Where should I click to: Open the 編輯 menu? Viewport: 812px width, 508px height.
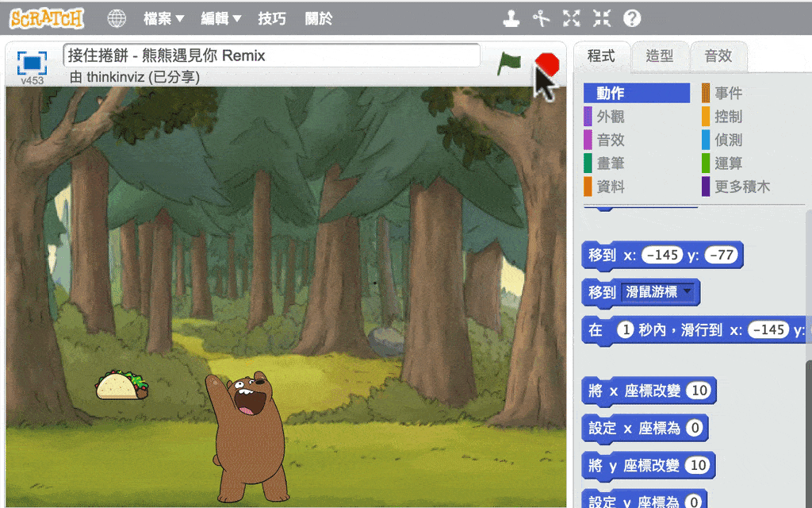(221, 19)
